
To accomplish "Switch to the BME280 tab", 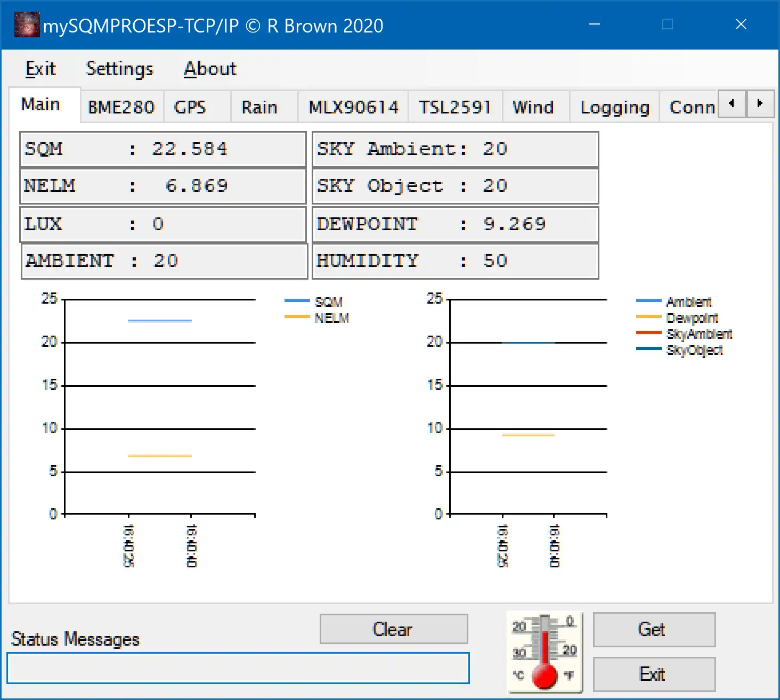I will (121, 107).
